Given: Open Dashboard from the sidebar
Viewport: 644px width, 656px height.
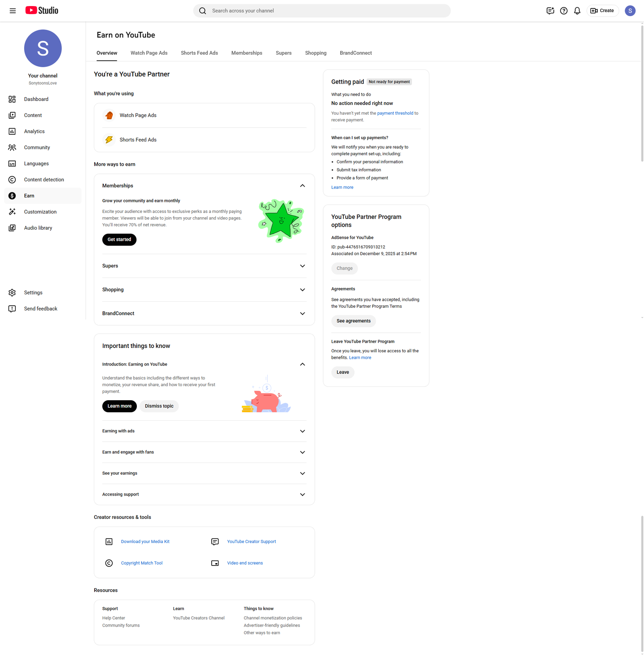Looking at the screenshot, I should [36, 99].
